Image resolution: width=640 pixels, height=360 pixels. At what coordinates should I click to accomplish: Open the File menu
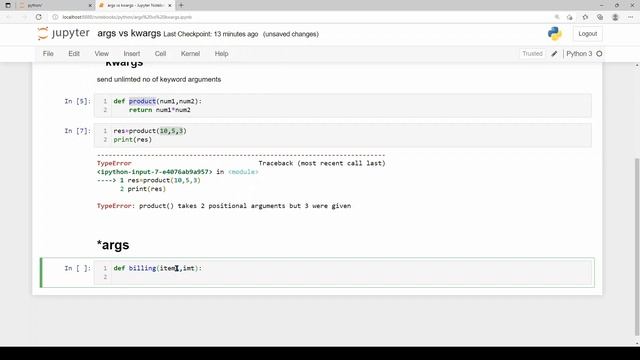[x=48, y=54]
